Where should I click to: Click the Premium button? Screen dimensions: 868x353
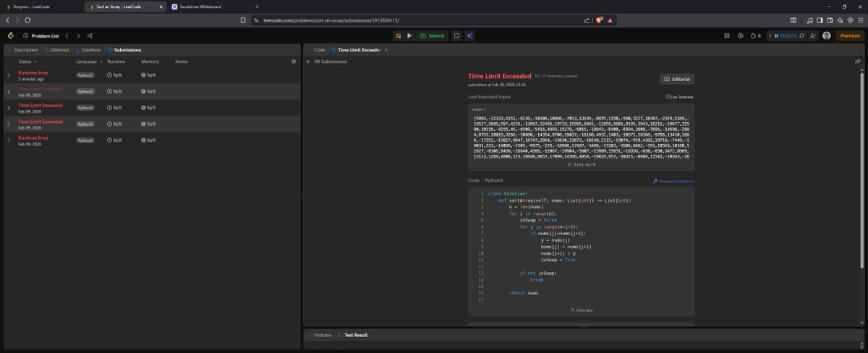point(849,35)
